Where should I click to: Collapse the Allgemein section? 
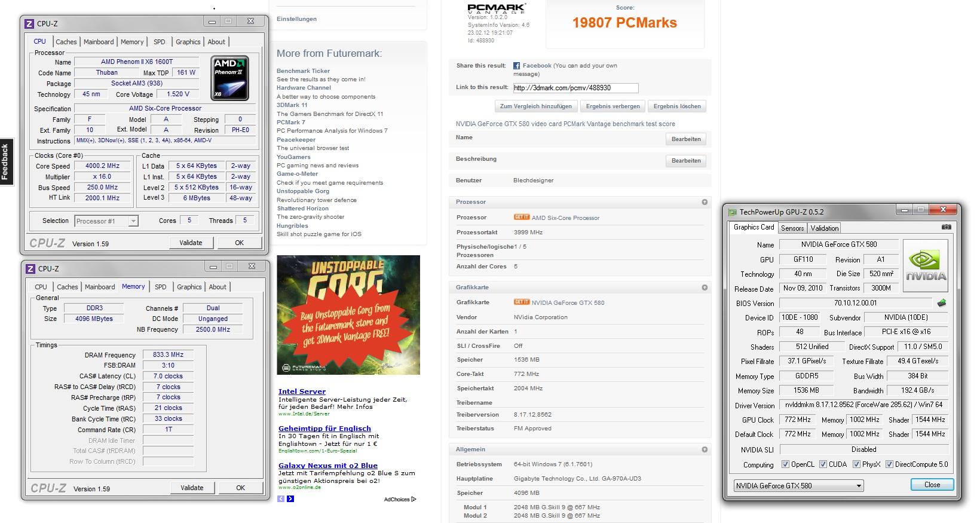click(705, 449)
